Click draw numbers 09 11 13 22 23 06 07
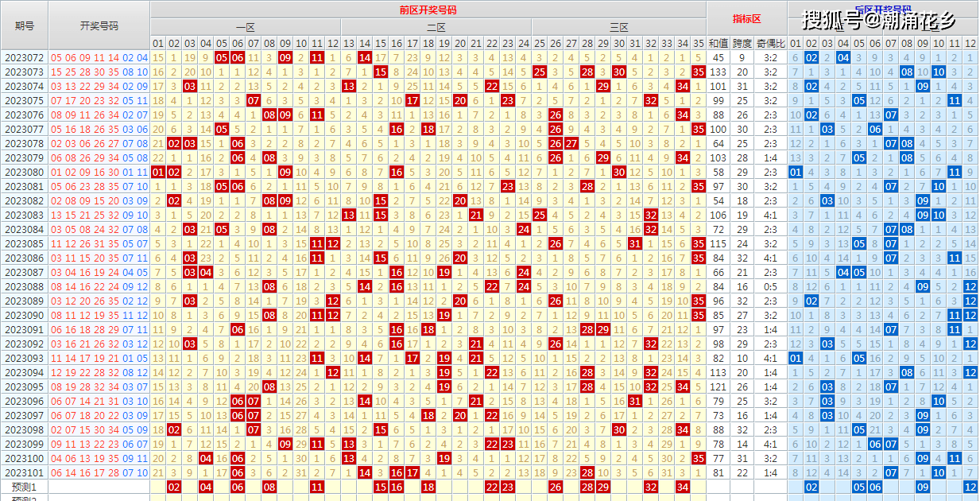The image size is (980, 501). [99, 444]
